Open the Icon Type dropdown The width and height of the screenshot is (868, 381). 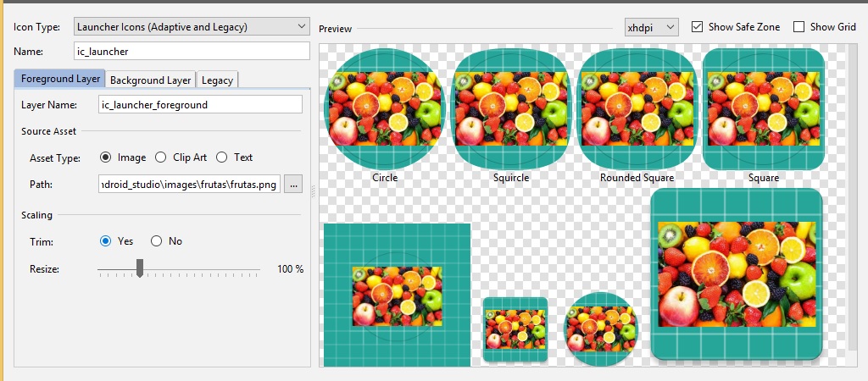coord(192,27)
